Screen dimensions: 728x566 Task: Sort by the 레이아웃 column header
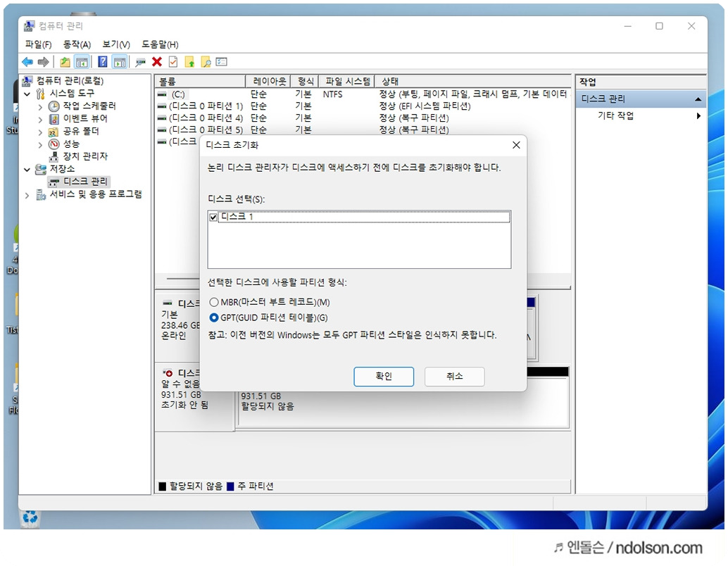(268, 81)
